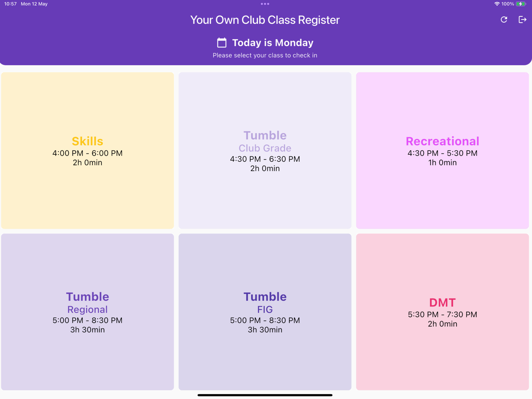Open the DMT class card

click(x=442, y=312)
